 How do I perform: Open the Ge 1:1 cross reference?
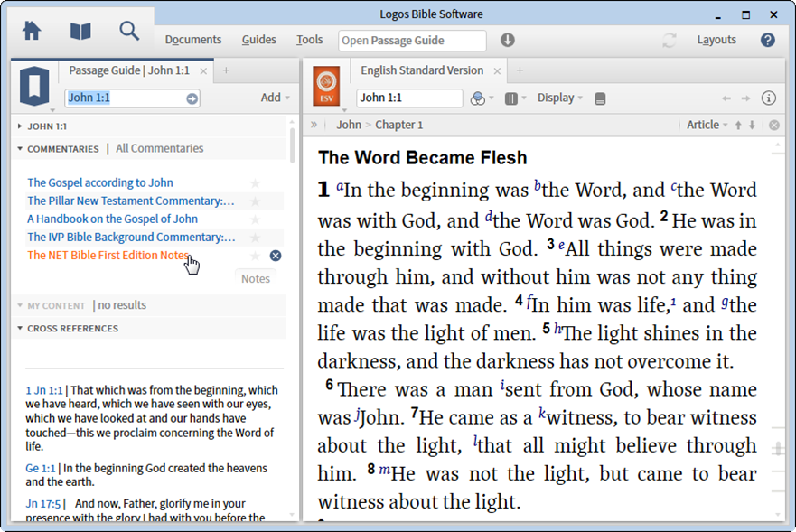tap(40, 468)
